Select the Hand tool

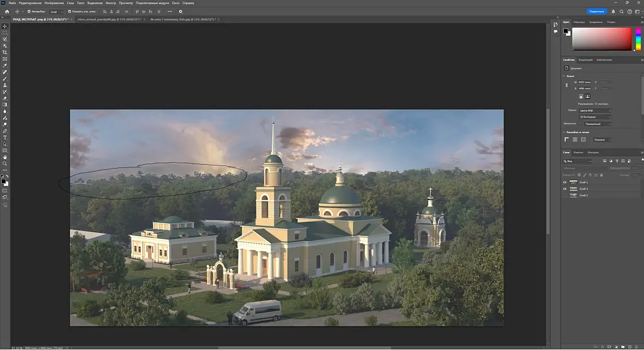coord(5,157)
